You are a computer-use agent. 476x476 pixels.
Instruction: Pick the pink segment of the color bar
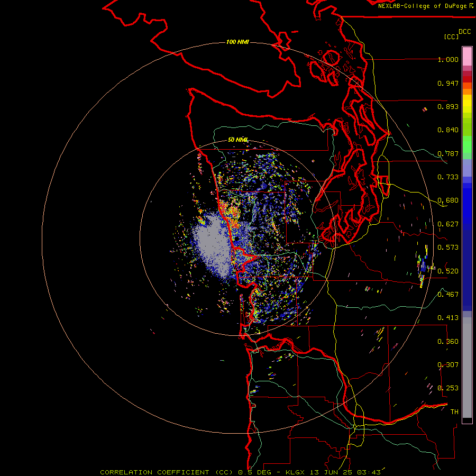coord(467,57)
